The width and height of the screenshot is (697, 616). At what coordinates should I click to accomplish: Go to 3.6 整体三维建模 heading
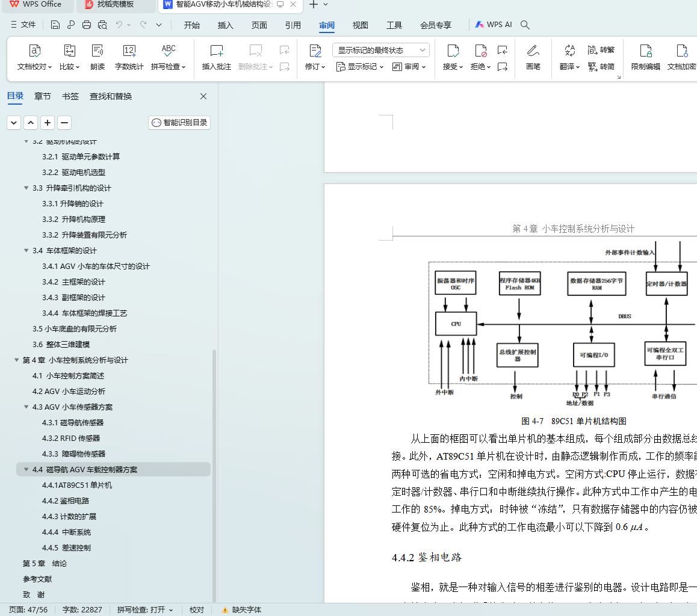point(61,345)
